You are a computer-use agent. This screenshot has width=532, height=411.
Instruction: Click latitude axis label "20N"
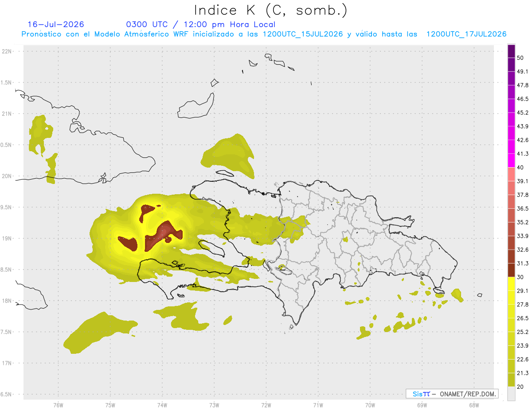click(7, 176)
